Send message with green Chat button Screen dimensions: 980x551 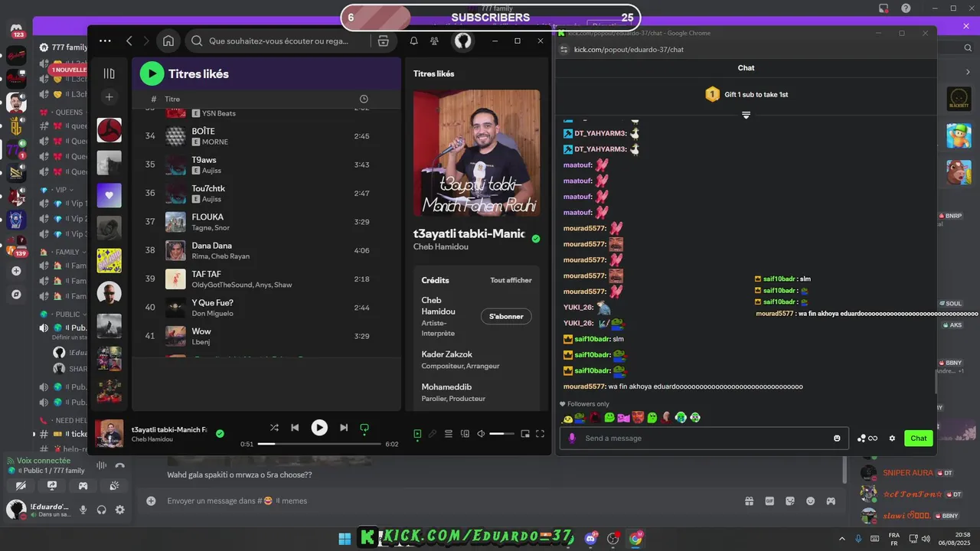pos(919,438)
